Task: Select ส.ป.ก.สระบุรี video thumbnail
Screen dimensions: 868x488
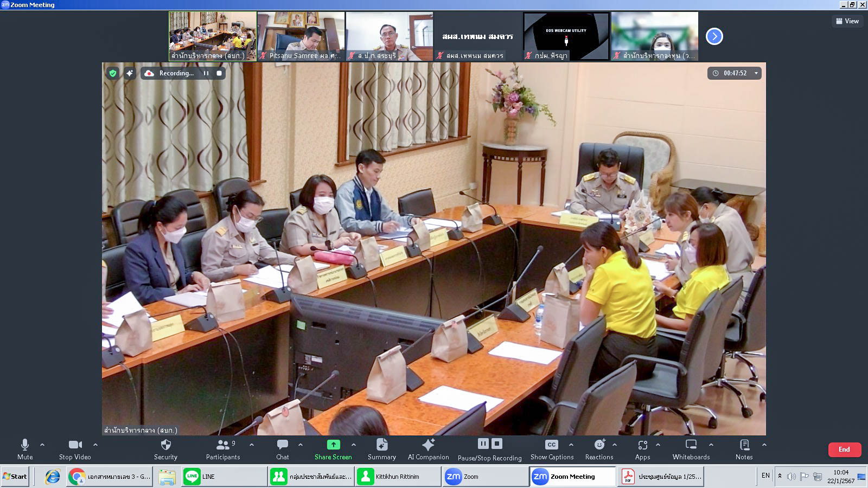Action: point(390,36)
